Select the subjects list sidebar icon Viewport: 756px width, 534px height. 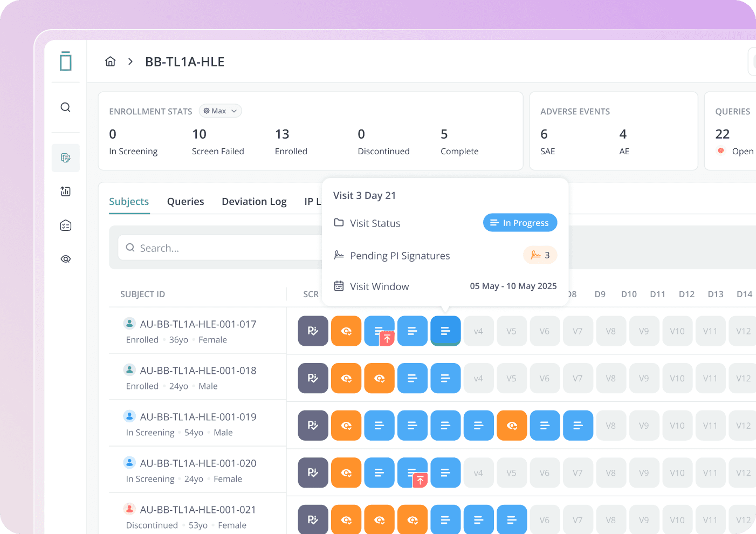pyautogui.click(x=66, y=158)
